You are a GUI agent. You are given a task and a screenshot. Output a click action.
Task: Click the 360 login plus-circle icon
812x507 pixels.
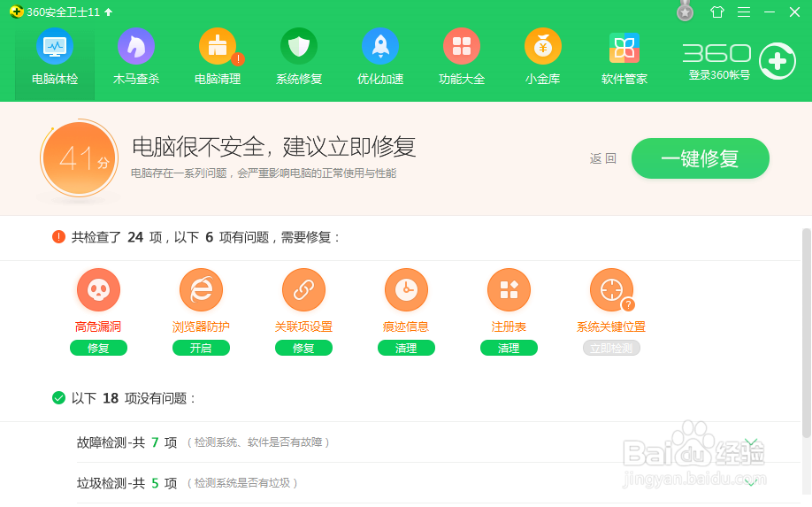coord(778,61)
